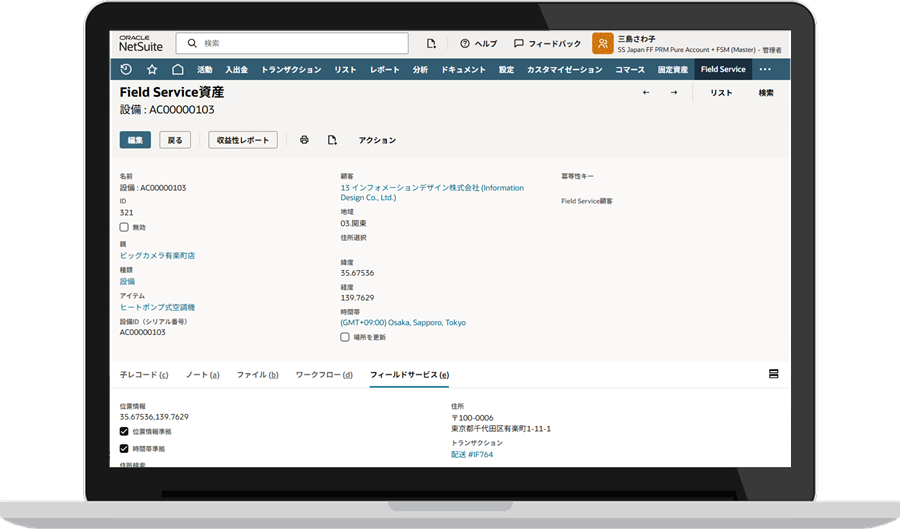
Task: Click the 戻る button
Action: (175, 140)
